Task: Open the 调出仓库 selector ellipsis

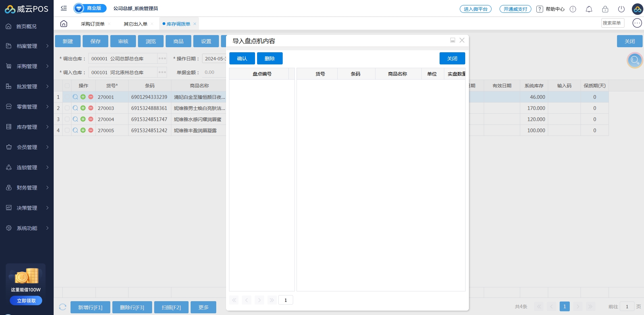Action: [162, 58]
